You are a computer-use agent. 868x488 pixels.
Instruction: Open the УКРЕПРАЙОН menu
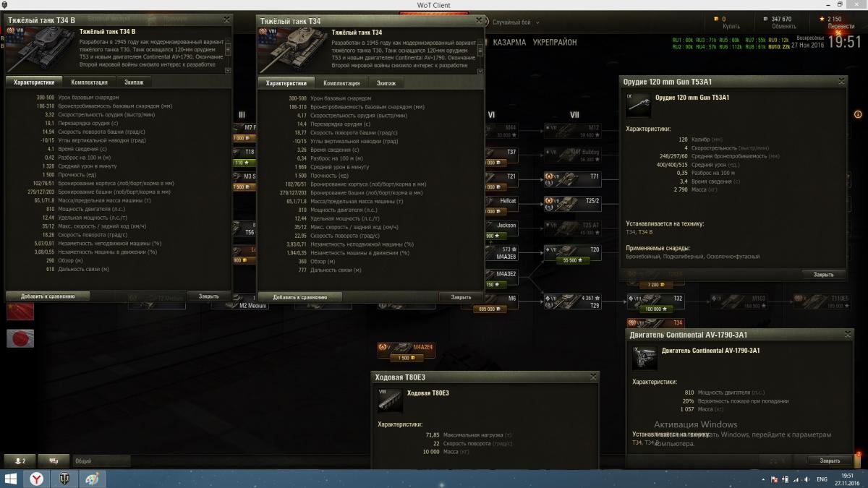point(555,43)
